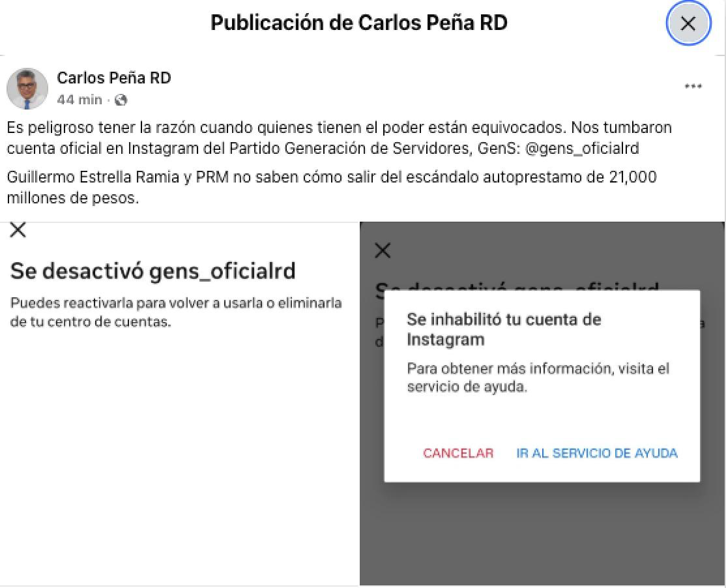Open the 44 min timestamp link

coord(79,100)
